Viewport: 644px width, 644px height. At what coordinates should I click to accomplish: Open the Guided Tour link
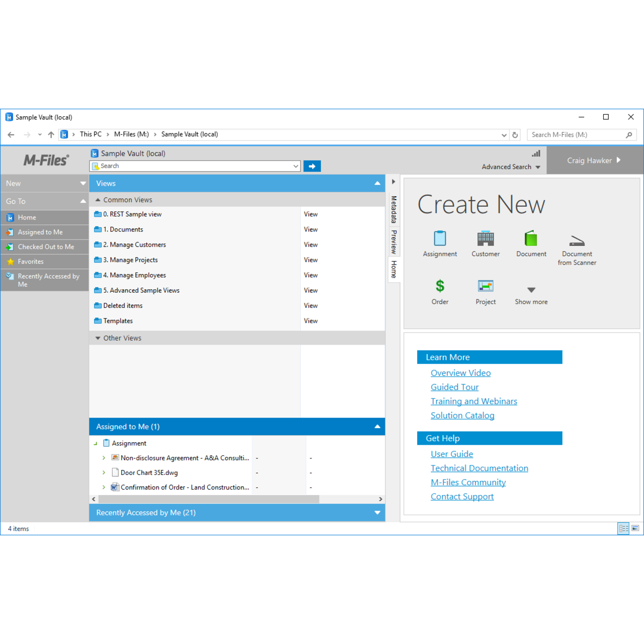454,387
